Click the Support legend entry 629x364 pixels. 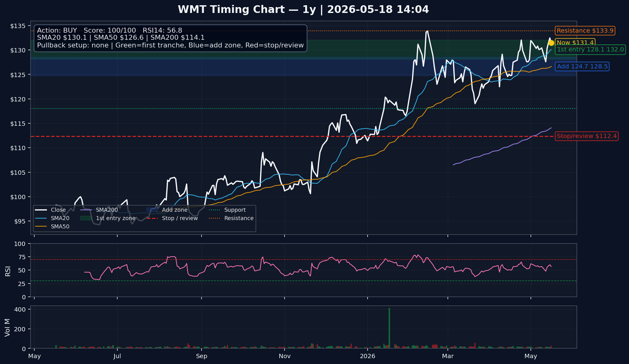pos(227,210)
